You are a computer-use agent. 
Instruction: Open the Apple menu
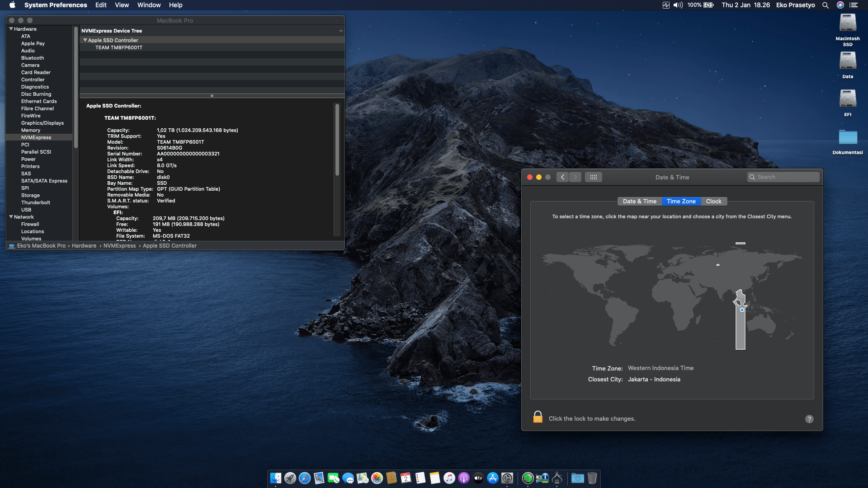(x=12, y=5)
